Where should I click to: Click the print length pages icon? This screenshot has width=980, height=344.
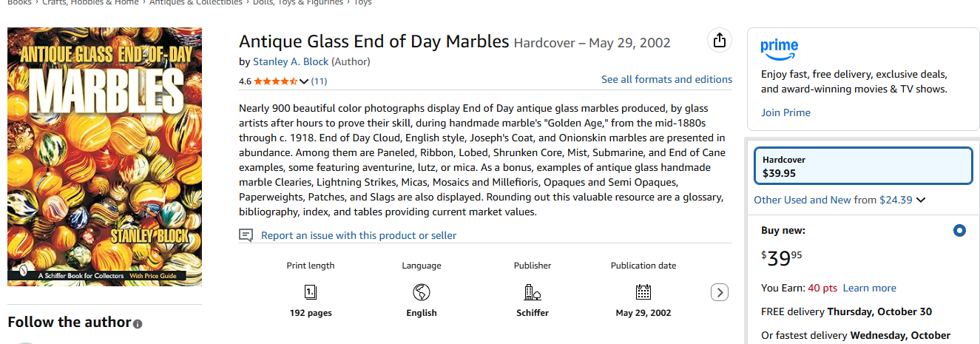pyautogui.click(x=311, y=291)
